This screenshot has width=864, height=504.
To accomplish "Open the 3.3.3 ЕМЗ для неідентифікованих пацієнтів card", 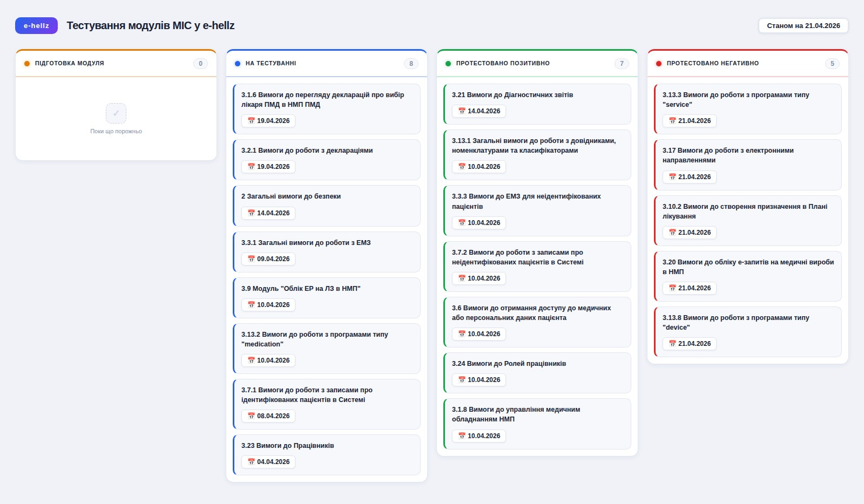I will click(537, 202).
